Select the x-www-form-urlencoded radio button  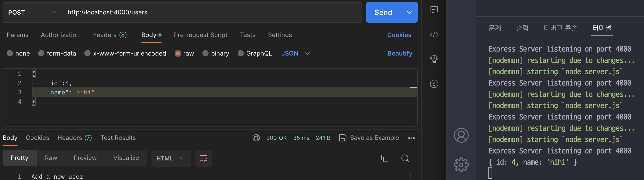[x=87, y=53]
